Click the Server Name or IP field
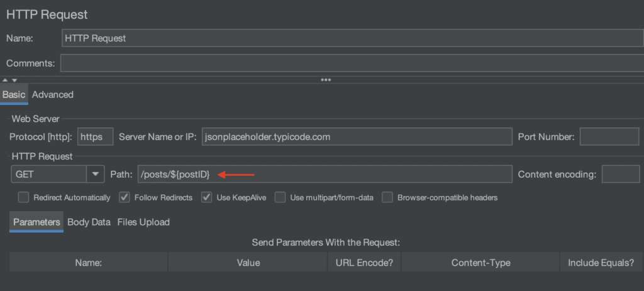The width and height of the screenshot is (644, 291). point(357,136)
